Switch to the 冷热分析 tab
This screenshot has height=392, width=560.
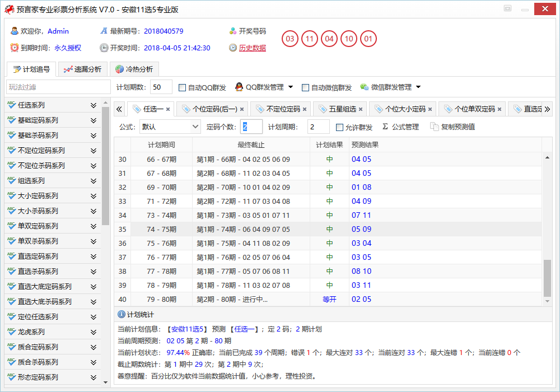[x=134, y=69]
